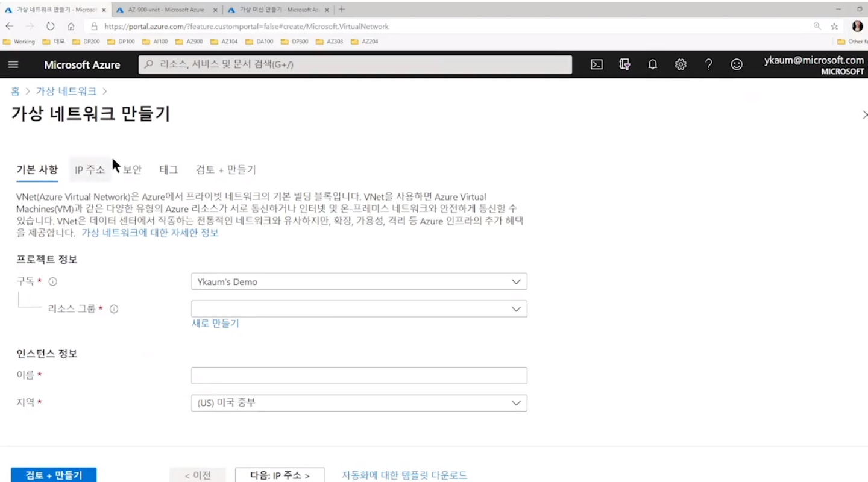Open the feedback smiley icon
Viewport: 868px width, 482px height.
click(x=737, y=64)
